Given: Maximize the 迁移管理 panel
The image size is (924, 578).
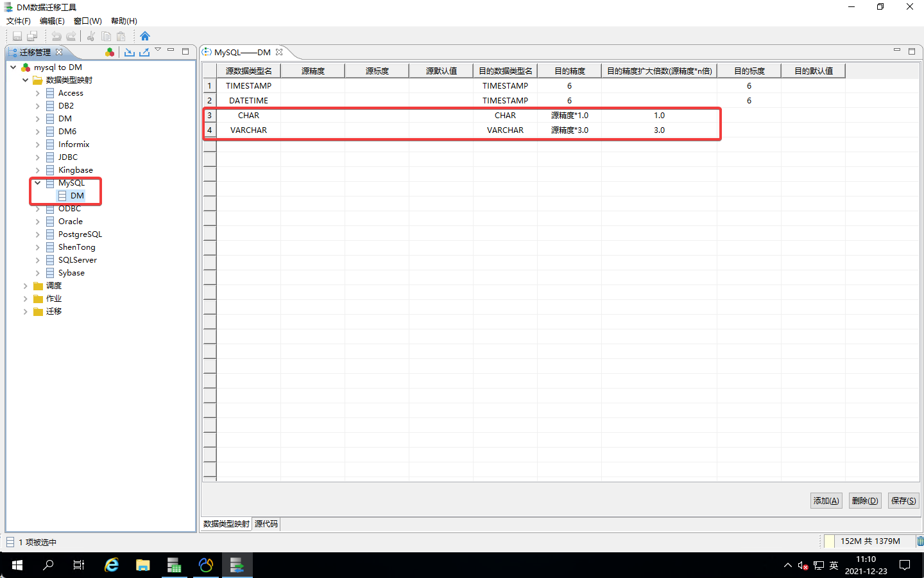Looking at the screenshot, I should pos(185,51).
